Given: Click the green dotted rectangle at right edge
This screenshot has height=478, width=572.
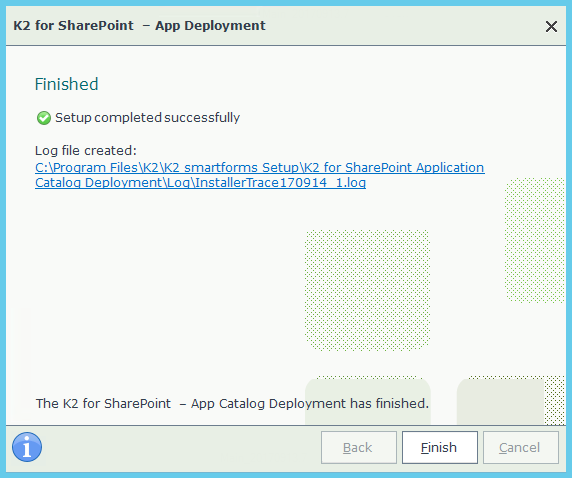Looking at the screenshot, I should click(x=535, y=240).
